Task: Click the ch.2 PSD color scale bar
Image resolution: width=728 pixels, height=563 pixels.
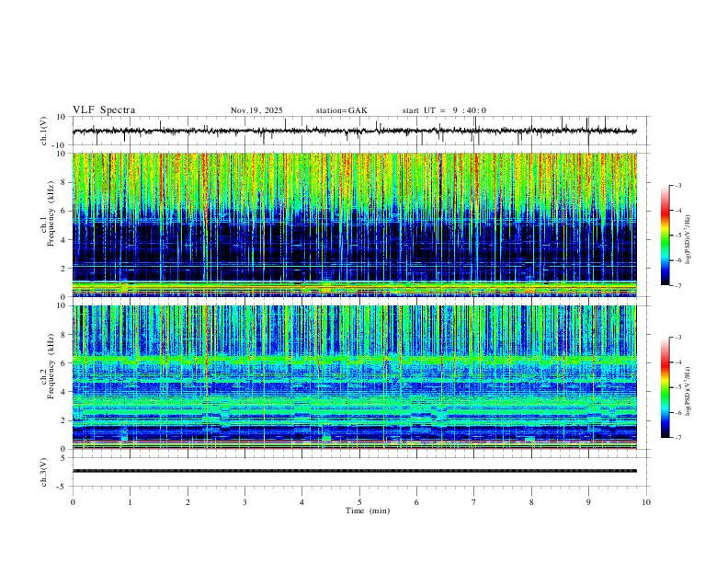Action: pyautogui.click(x=665, y=387)
